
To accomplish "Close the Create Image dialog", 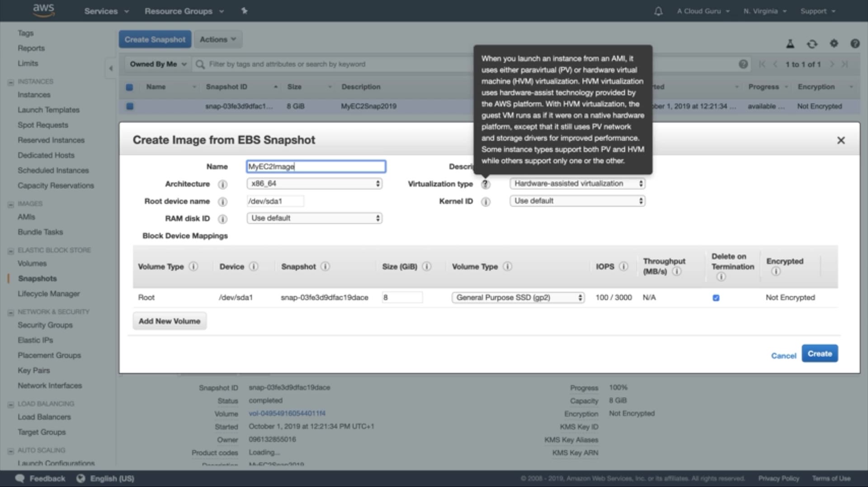I will coord(840,140).
